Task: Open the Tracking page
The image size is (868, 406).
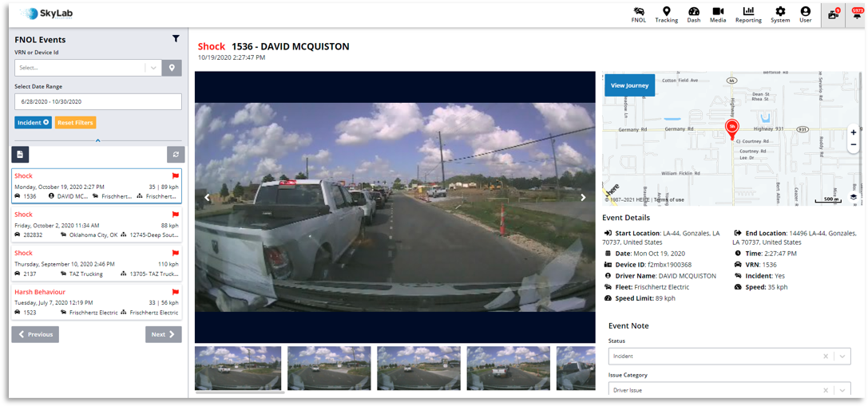Action: pos(666,14)
